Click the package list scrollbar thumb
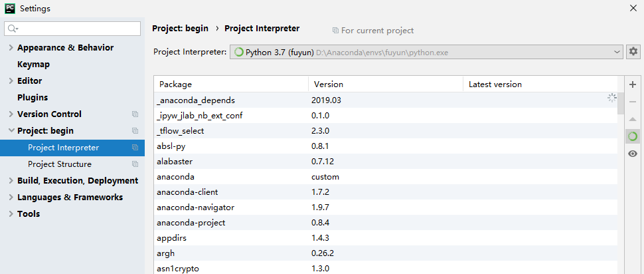This screenshot has width=644, height=274. click(621, 103)
